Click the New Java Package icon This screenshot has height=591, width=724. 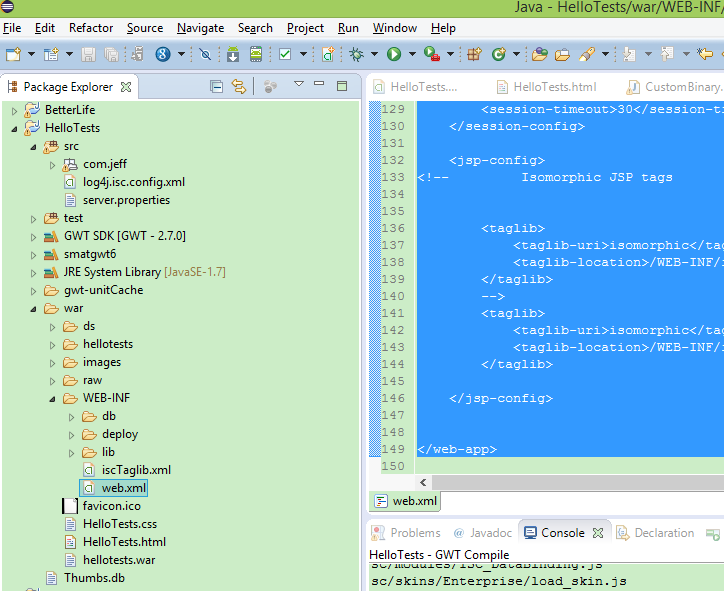474,54
